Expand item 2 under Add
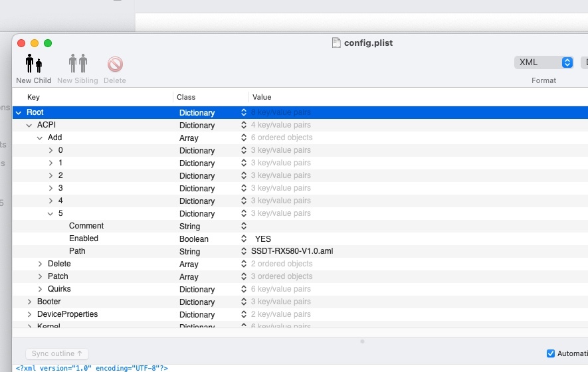Screen dimensions: 588x372 pyautogui.click(x=50, y=175)
